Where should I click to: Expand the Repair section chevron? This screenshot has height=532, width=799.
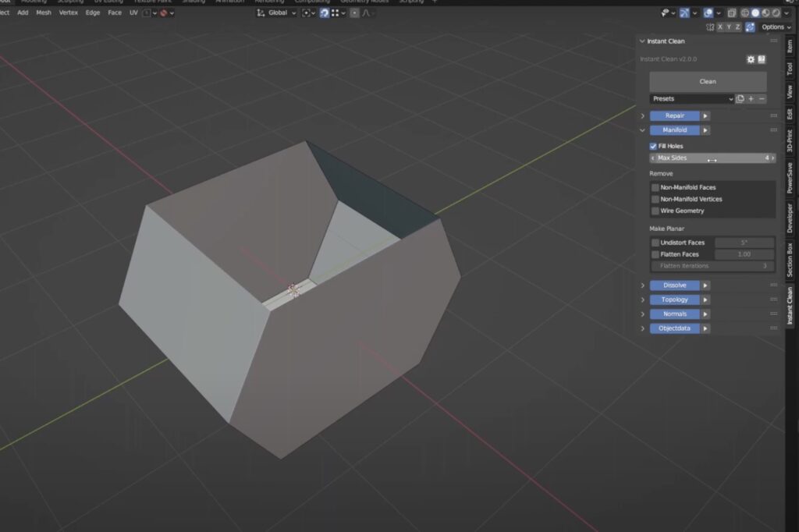coord(643,116)
